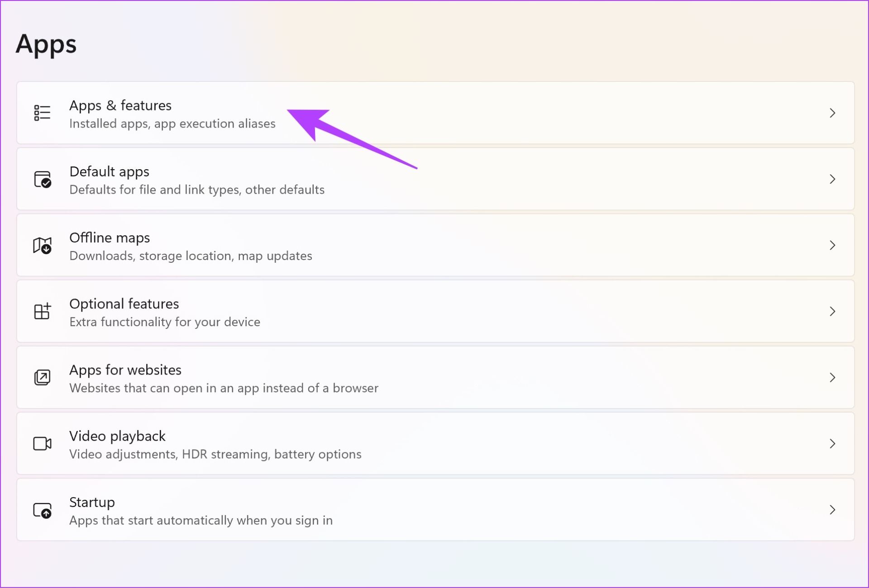Screen dimensions: 869x588
Task: Expand Apps & features via its chevron
Action: [832, 113]
